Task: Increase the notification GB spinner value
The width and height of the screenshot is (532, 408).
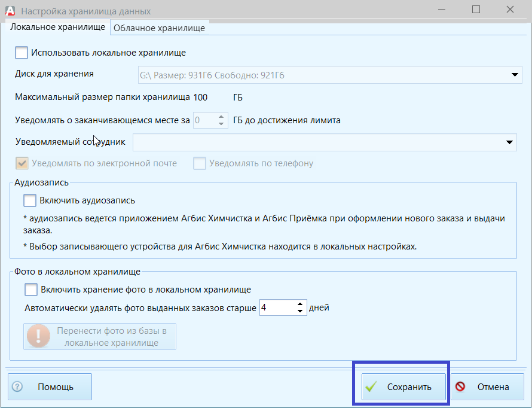Action: 221,117
